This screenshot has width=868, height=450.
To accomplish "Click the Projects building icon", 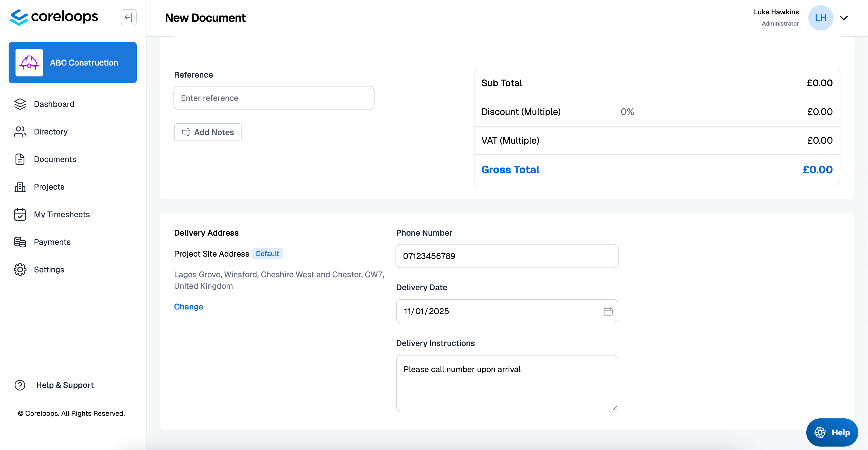I will (20, 187).
